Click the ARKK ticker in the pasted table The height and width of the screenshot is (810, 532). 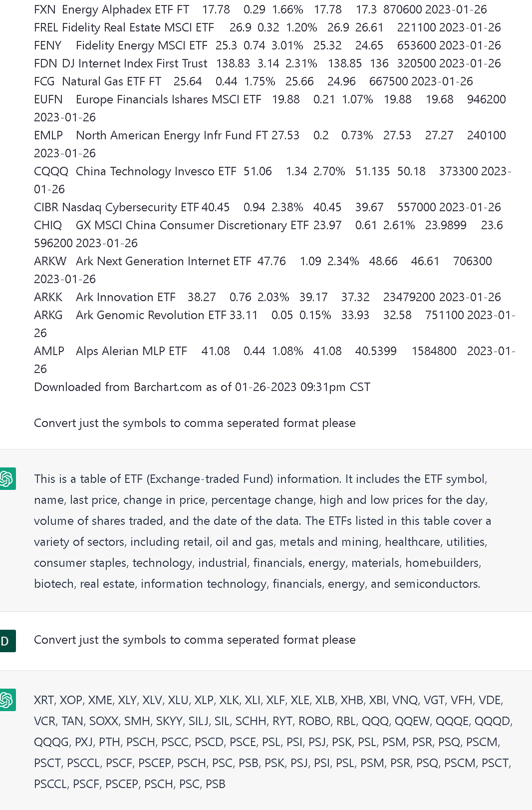pos(48,297)
